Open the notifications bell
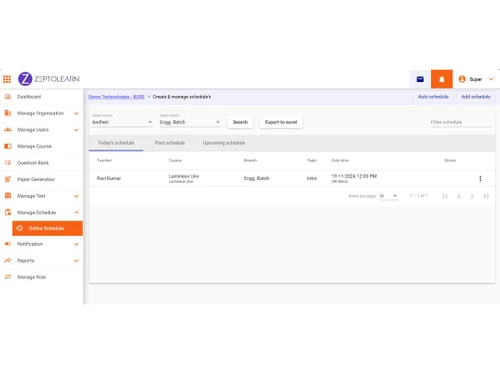 442,79
